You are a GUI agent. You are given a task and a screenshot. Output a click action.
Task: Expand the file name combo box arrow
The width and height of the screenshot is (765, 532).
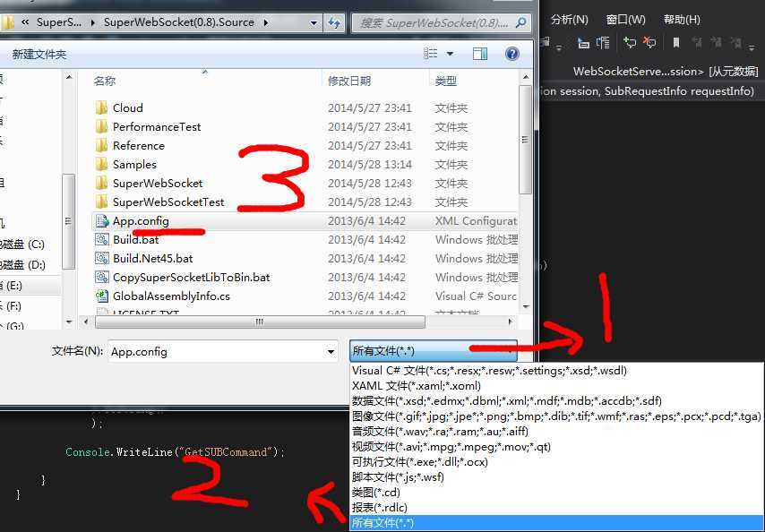tap(331, 352)
